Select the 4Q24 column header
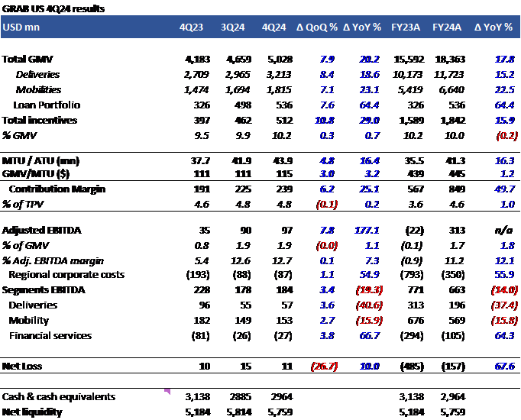This screenshot has height=420, width=521. click(x=273, y=27)
